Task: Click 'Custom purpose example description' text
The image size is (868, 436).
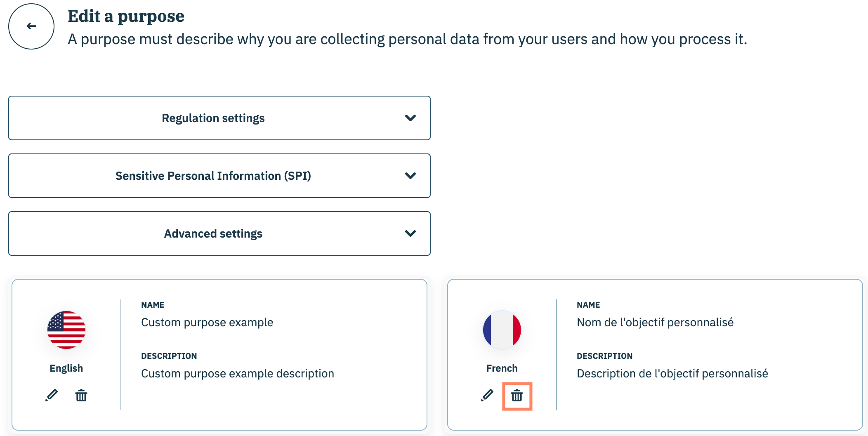Action: [238, 374]
